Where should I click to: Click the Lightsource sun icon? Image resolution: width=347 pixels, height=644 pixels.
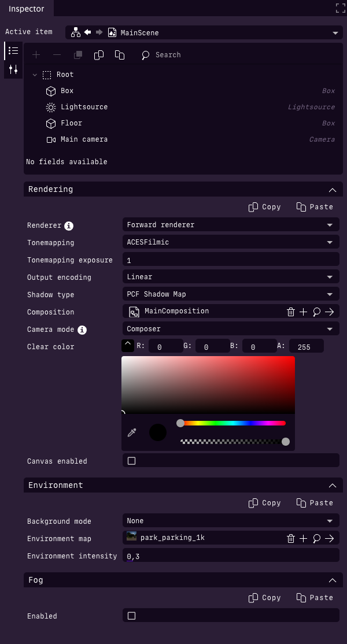[50, 107]
